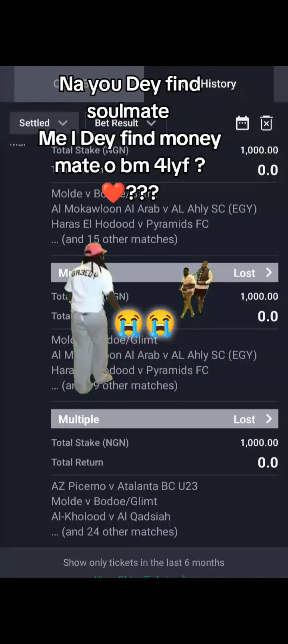Select Al-Kholood v Al Qadsiah match

tap(111, 516)
